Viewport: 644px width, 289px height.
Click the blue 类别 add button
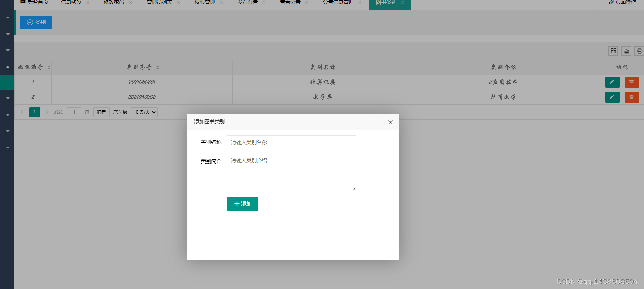coord(36,22)
